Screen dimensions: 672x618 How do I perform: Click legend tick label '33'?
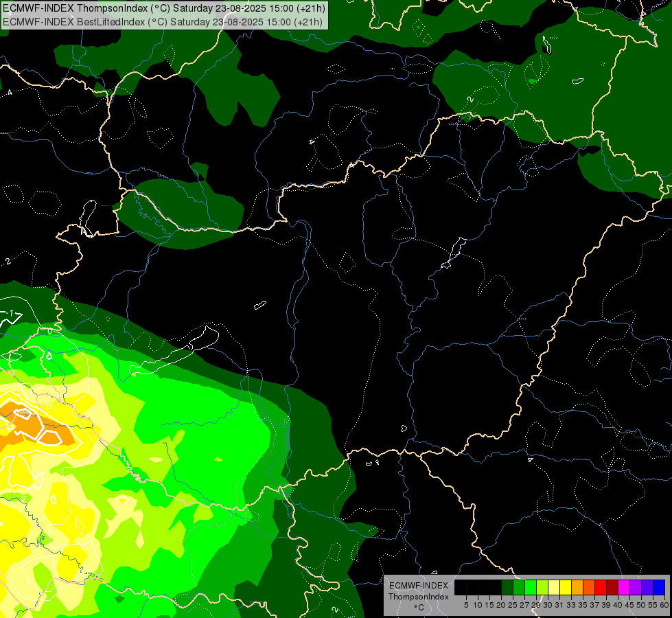[x=571, y=605]
